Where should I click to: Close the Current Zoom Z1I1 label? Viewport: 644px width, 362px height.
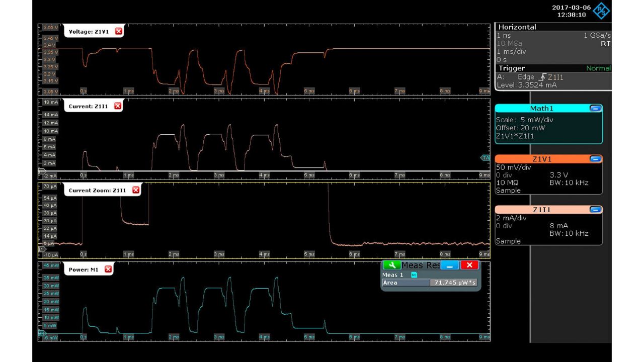click(135, 190)
